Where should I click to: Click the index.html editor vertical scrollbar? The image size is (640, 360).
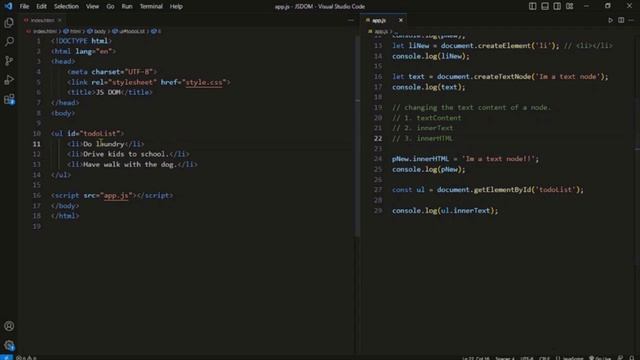(x=357, y=135)
